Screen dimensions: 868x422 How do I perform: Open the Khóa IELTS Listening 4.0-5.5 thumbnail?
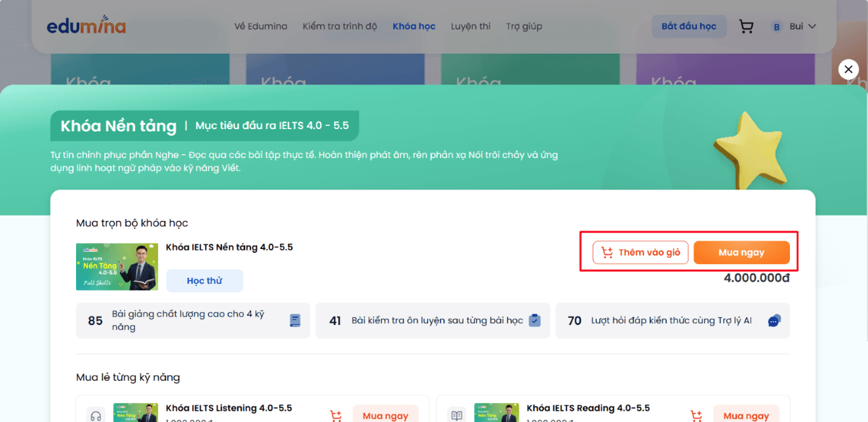coord(136,413)
